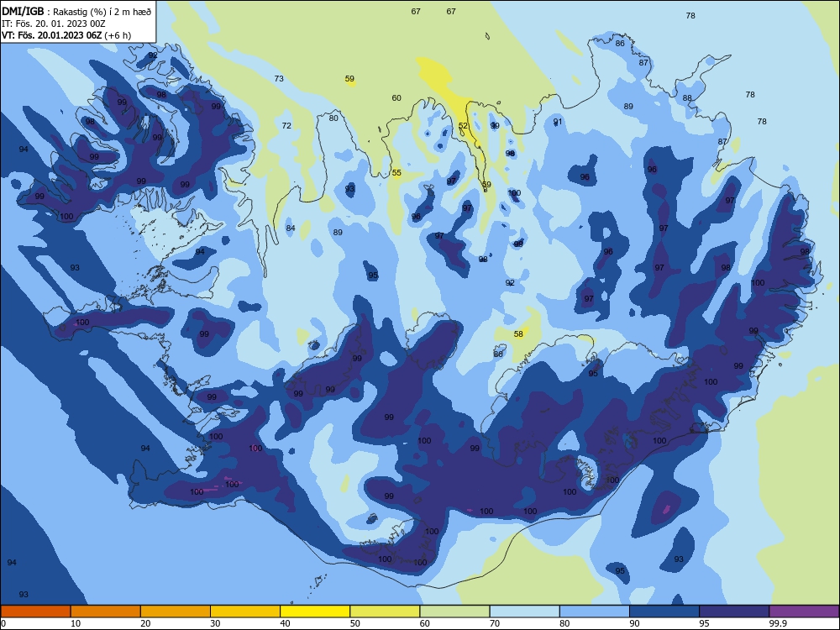Click the dark orange 0–10 legend swatch
The image size is (840, 630).
[35, 612]
